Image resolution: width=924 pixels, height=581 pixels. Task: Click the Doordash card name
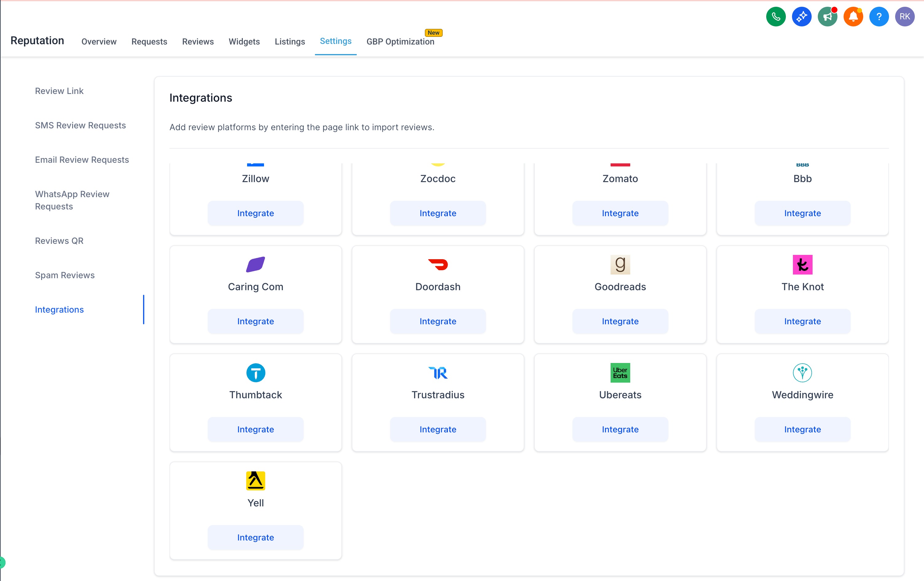tap(438, 287)
